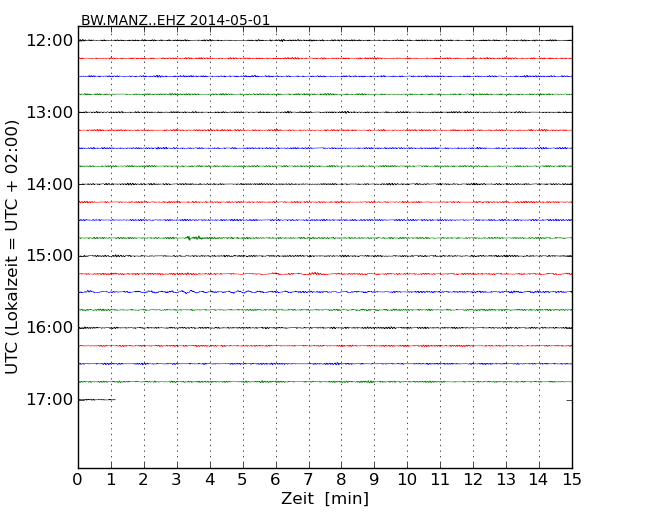Click the UTC (Lokalzeit = UTC + 02:00) axis title
The image size is (650, 520).
(12, 247)
